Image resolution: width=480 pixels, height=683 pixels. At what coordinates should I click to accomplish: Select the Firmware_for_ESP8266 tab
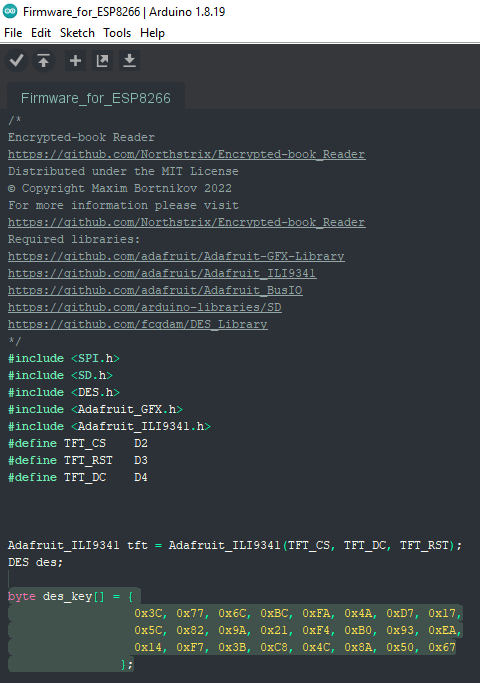point(96,98)
